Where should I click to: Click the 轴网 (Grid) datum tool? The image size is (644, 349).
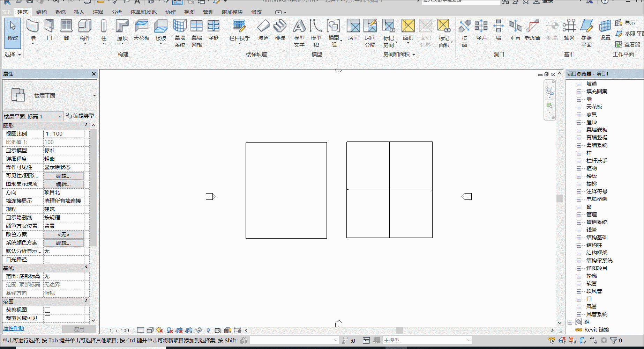coord(569,30)
